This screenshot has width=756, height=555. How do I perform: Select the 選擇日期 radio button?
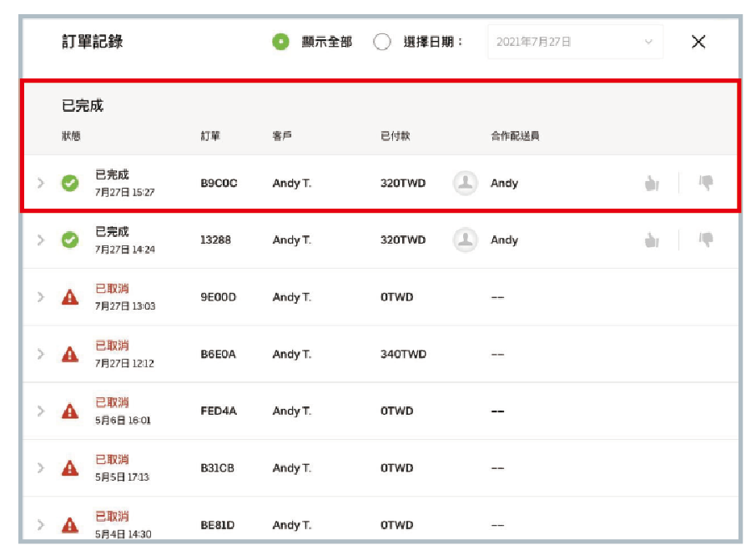pos(382,42)
